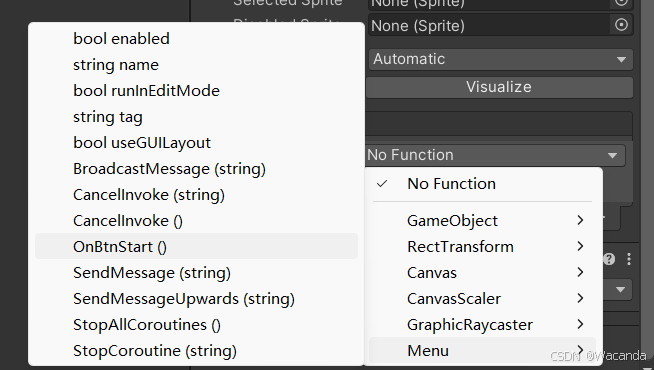
Task: Select bool enabled from the function list
Action: point(196,39)
